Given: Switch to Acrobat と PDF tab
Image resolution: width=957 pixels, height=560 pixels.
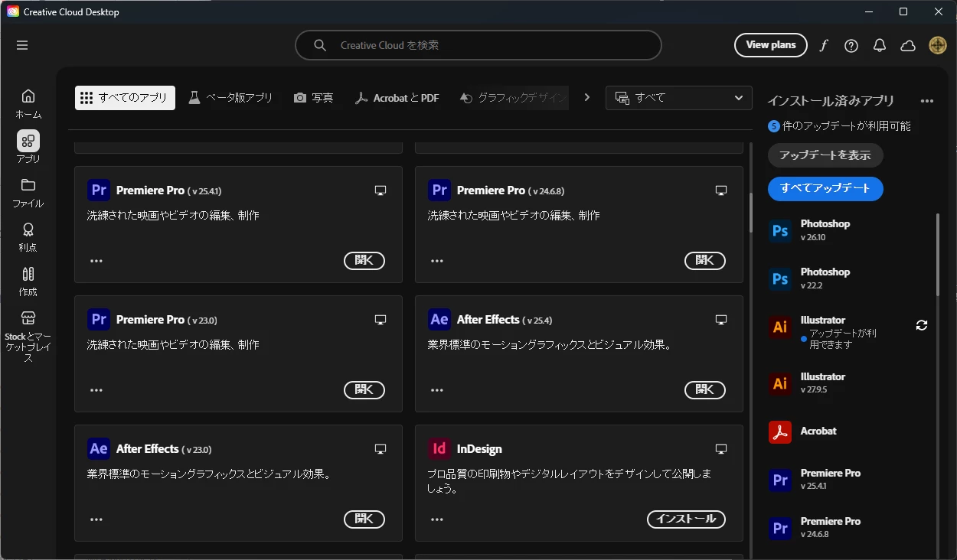Looking at the screenshot, I should pyautogui.click(x=397, y=98).
